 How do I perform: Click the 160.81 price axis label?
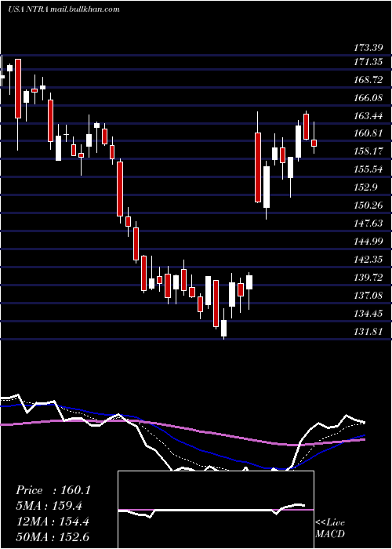[368, 133]
